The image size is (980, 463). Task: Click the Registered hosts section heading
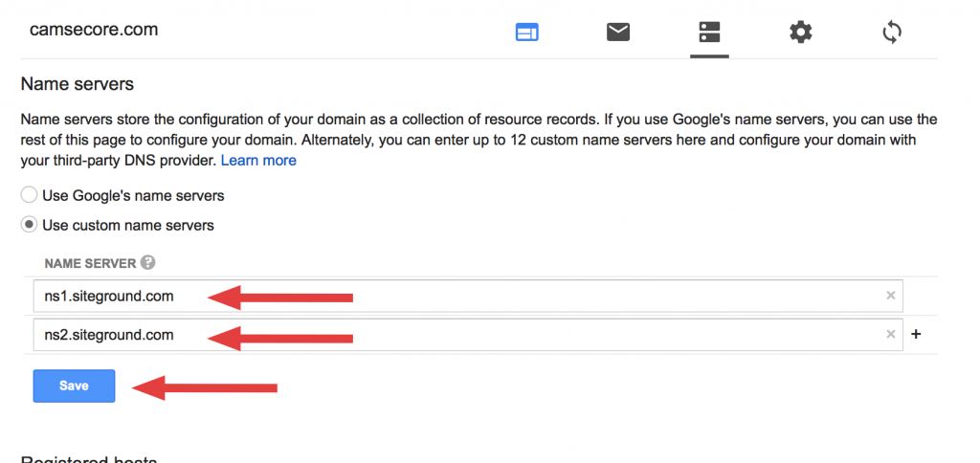[88, 459]
